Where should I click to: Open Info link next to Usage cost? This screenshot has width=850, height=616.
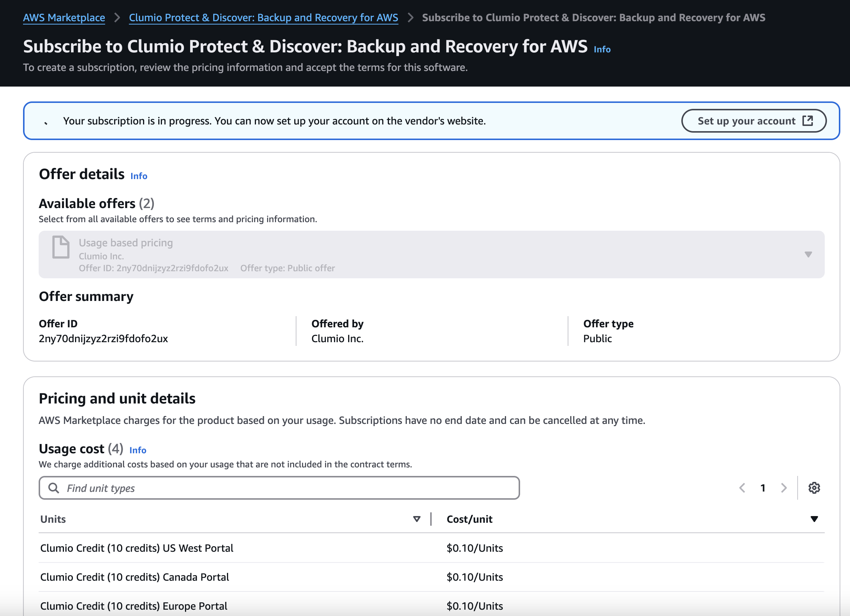pos(137,450)
